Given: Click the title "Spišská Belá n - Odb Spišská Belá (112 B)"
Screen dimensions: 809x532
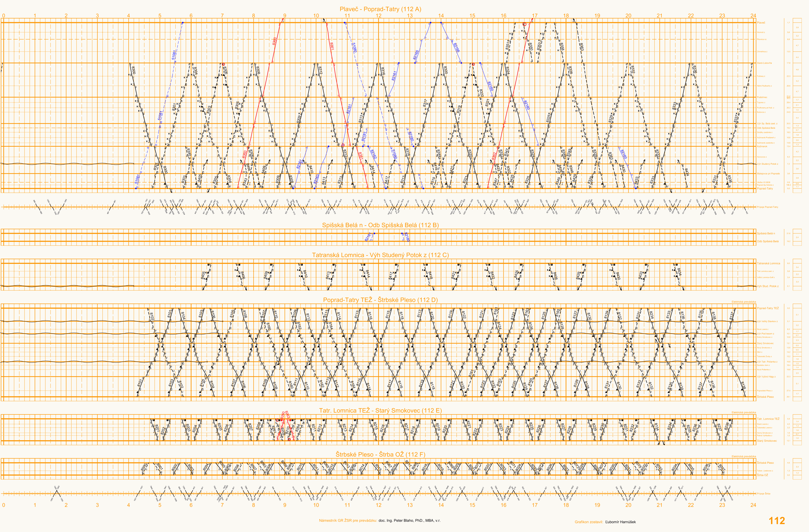Looking at the screenshot, I should pyautogui.click(x=380, y=225).
